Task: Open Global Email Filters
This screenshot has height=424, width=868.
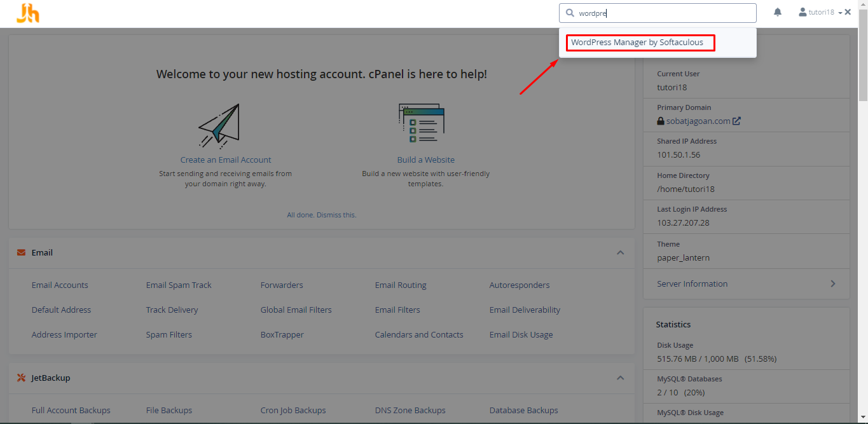Action: click(296, 310)
